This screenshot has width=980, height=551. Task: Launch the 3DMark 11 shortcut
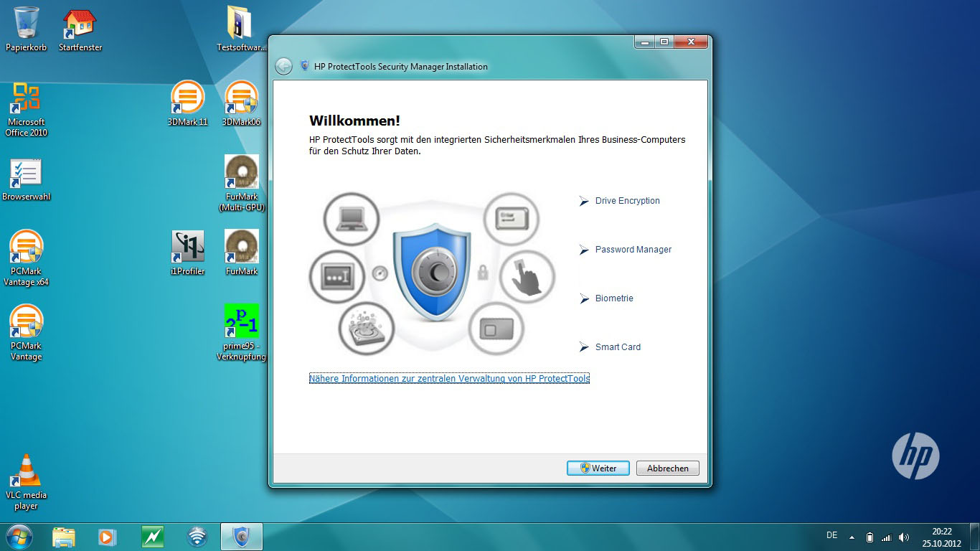pyautogui.click(x=187, y=103)
